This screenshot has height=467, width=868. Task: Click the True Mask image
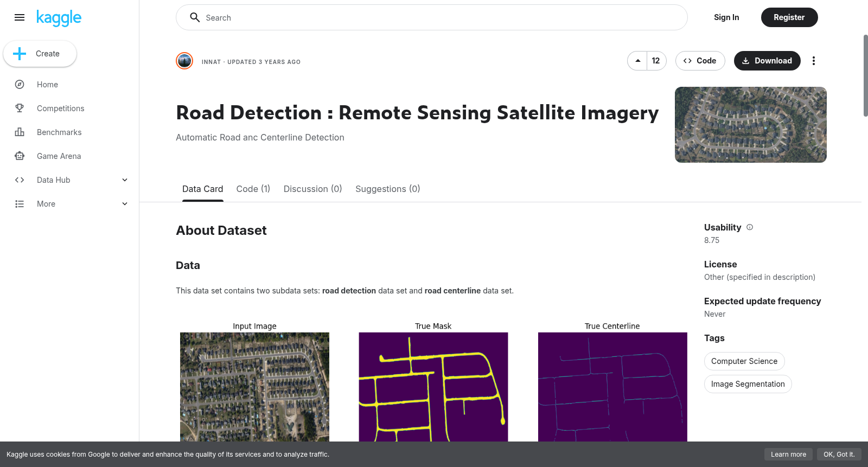tap(433, 387)
